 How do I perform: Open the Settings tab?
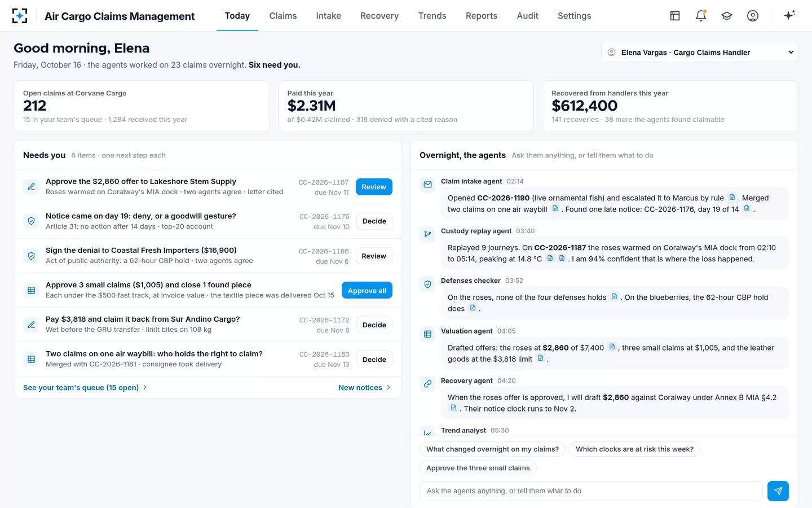tap(575, 16)
